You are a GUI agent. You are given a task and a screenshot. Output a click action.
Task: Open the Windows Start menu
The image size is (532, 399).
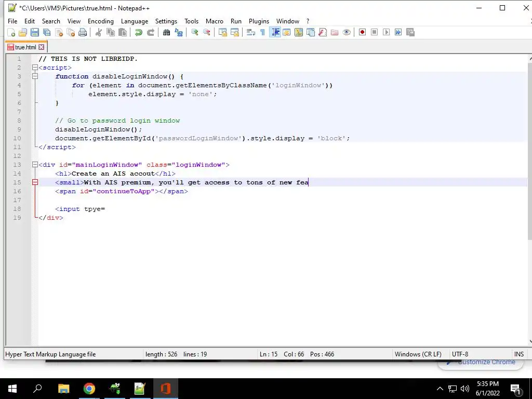(12, 389)
